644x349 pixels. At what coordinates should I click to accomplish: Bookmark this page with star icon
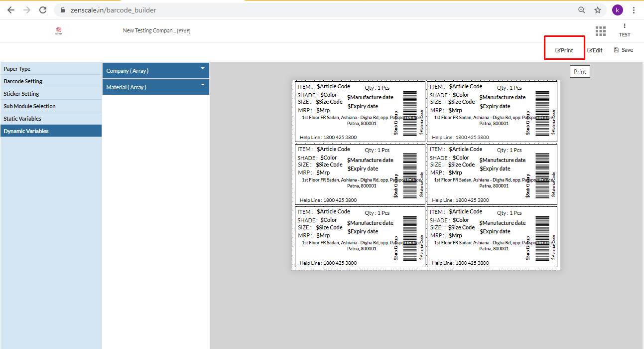click(x=598, y=10)
